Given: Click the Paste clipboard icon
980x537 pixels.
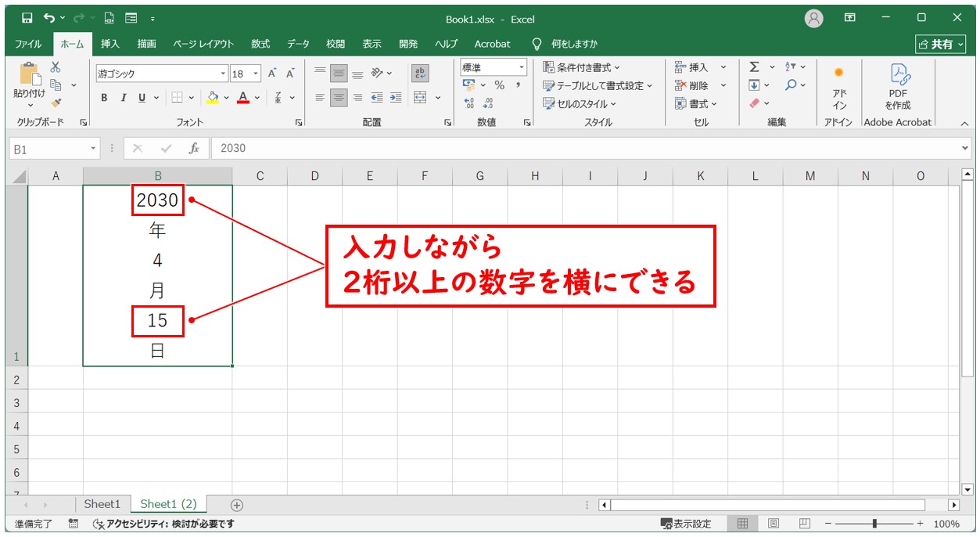Looking at the screenshot, I should coord(31,74).
